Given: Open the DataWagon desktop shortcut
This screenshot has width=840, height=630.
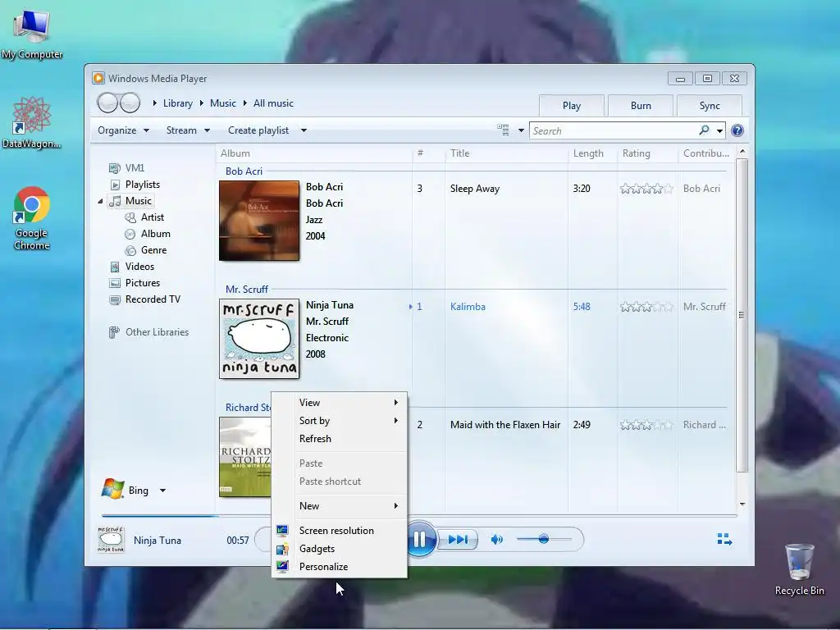Looking at the screenshot, I should [x=32, y=123].
